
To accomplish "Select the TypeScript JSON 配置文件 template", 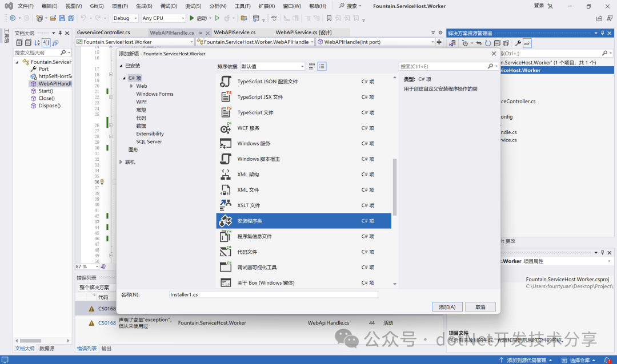I will [x=304, y=82].
